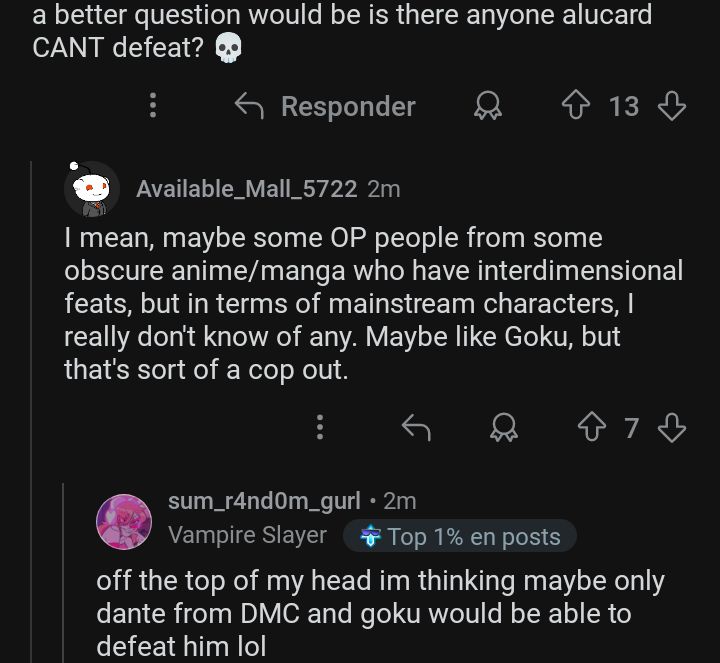Open Available_Mall_5722's avatar
The image size is (720, 663).
92,189
